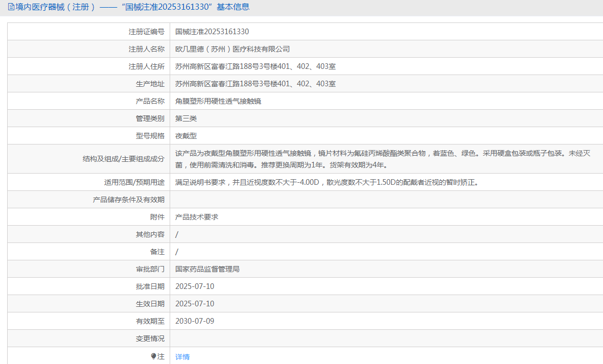
Task: Click the 有效期至 label
Action: coord(150,321)
